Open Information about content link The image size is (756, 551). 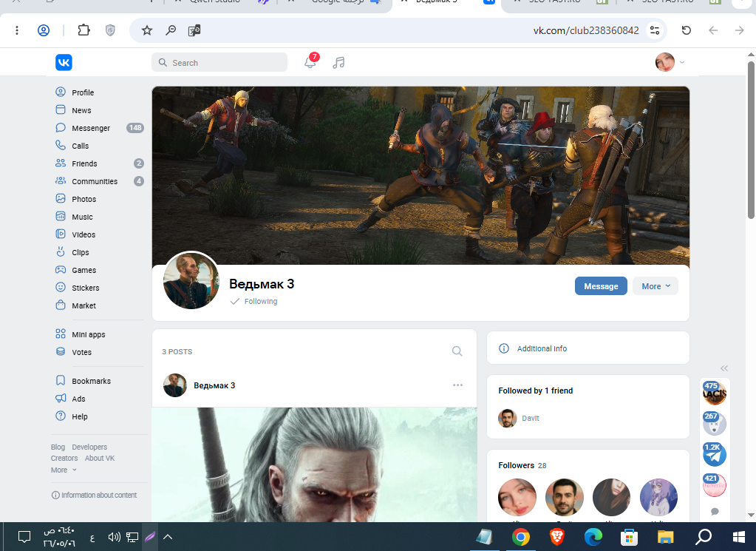[x=94, y=495]
